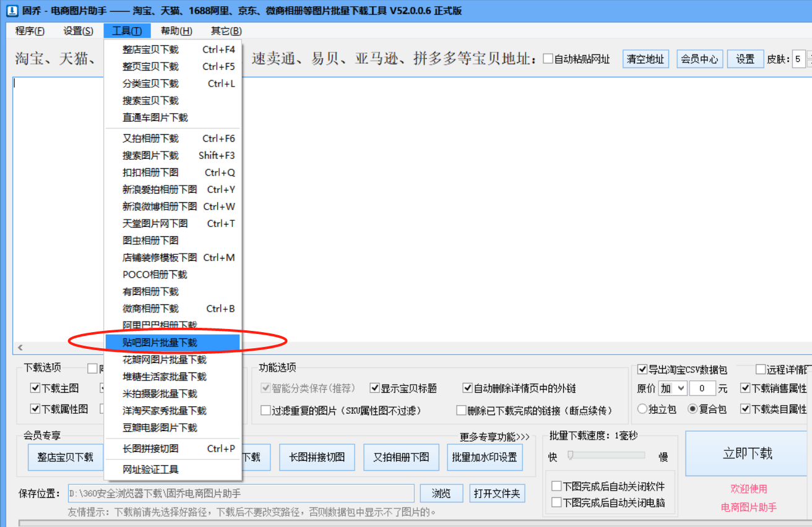Enable 删除已下载完成的链接 checkbox
The width and height of the screenshot is (812, 527).
click(x=462, y=410)
